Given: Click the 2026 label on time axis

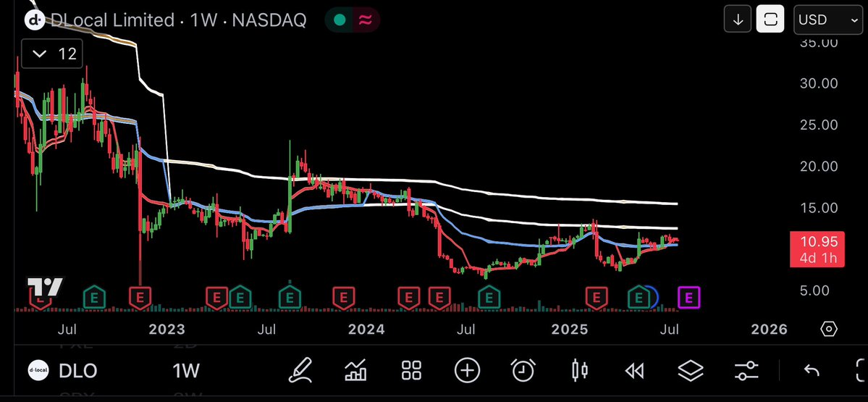Looking at the screenshot, I should coord(769,330).
